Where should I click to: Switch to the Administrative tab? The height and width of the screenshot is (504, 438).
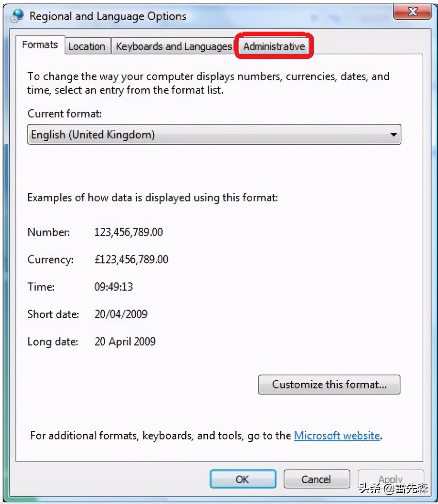coord(274,46)
